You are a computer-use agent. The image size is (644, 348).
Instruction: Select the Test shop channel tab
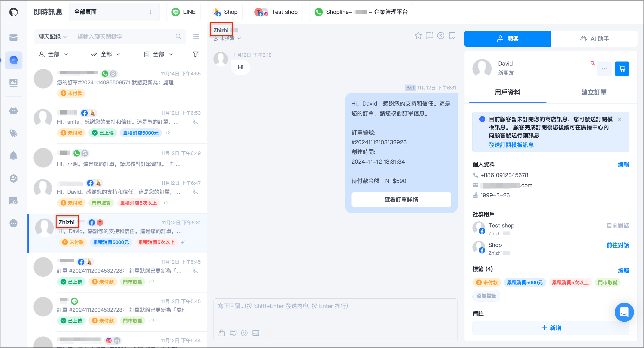click(276, 12)
